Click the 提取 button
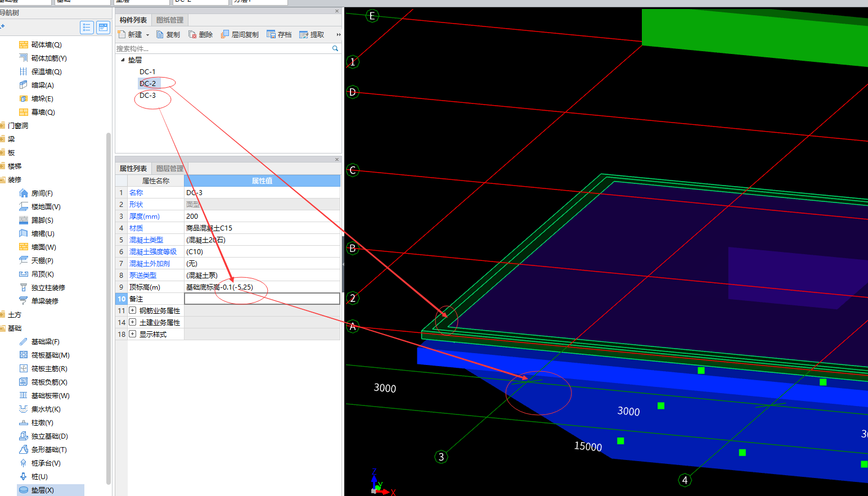868x496 pixels. 312,35
